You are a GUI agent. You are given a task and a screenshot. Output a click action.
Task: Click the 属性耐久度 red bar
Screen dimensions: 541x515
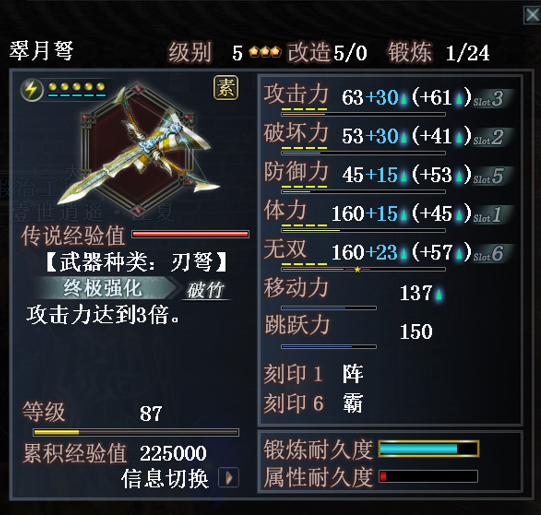429,476
